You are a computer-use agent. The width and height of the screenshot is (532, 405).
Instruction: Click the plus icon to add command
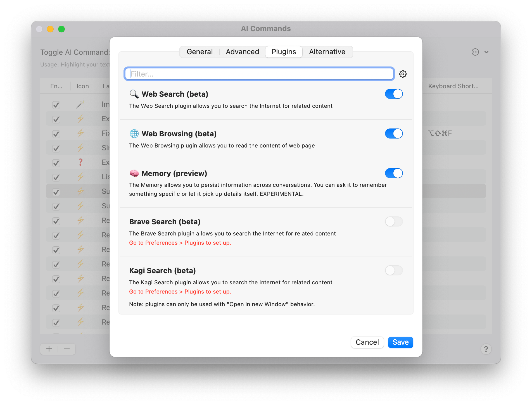pyautogui.click(x=49, y=349)
